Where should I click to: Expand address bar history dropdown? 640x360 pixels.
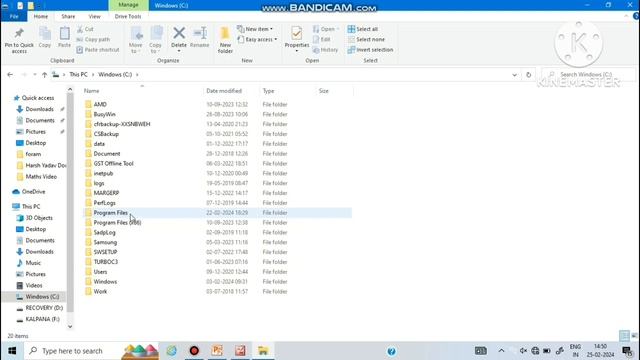pos(514,75)
